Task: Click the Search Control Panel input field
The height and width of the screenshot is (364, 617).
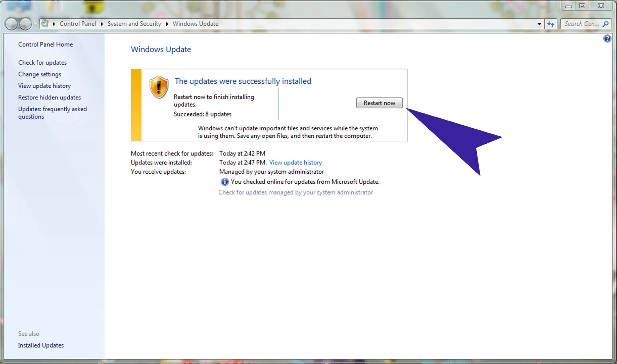Action: pos(581,24)
